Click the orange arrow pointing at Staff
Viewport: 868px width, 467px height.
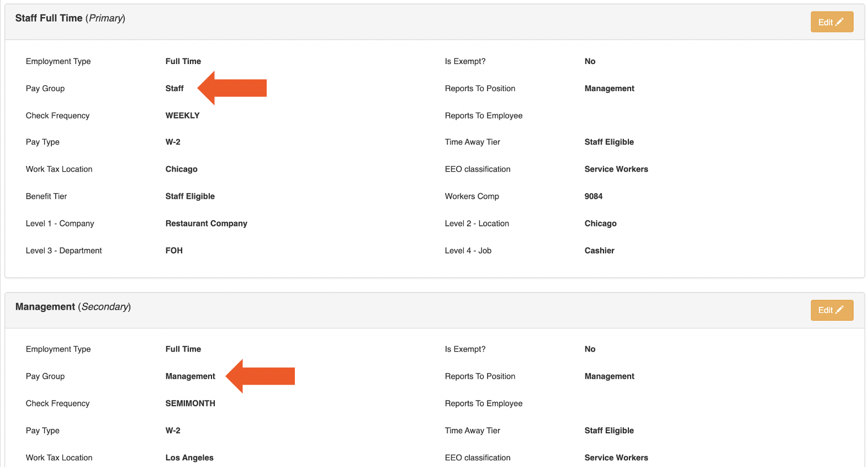(232, 88)
